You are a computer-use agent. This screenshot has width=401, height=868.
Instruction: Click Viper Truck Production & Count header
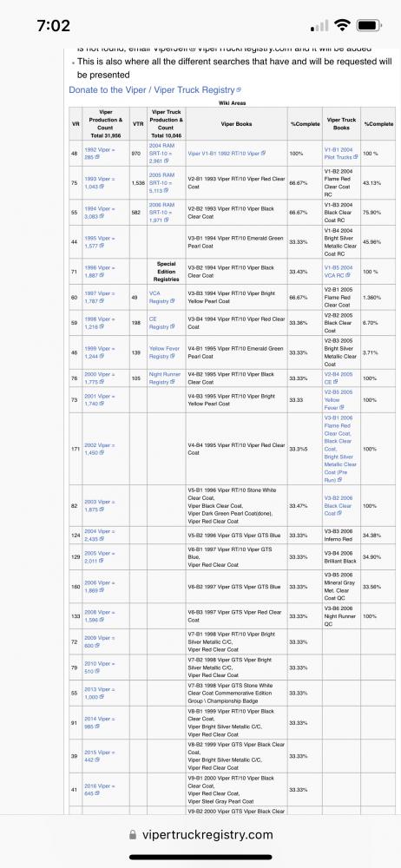coord(166,123)
